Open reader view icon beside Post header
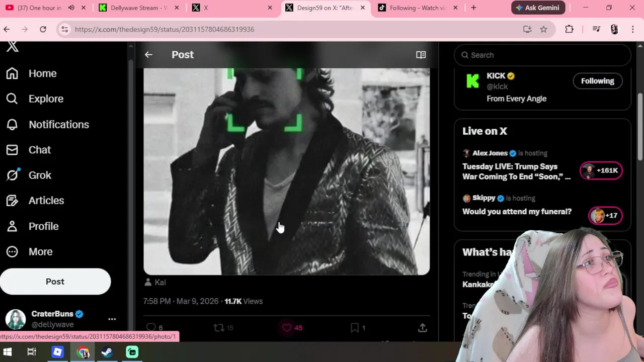Image resolution: width=644 pixels, height=362 pixels. coord(421,55)
